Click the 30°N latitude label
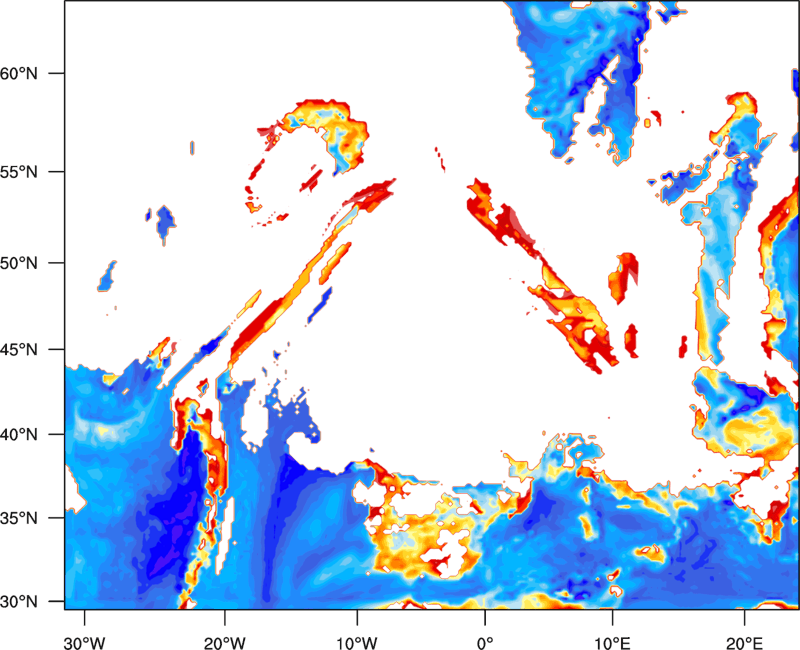The height and width of the screenshot is (650, 800). click(19, 602)
